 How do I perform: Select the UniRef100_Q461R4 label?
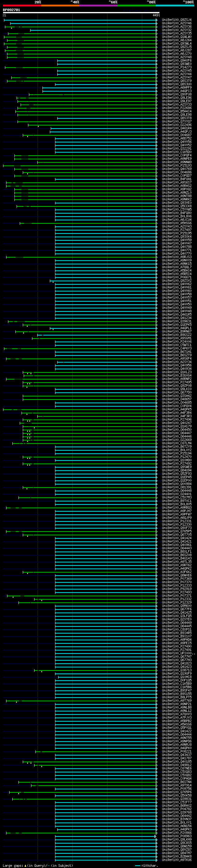tap(177, 128)
